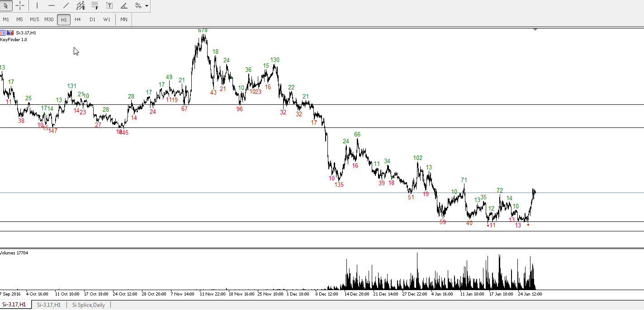The image size is (644, 310).
Task: Select the cursor arrow tool
Action: (x=6, y=6)
